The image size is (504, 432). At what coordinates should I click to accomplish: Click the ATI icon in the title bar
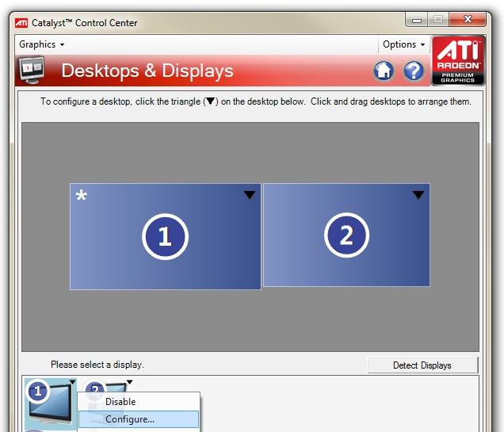(x=21, y=23)
